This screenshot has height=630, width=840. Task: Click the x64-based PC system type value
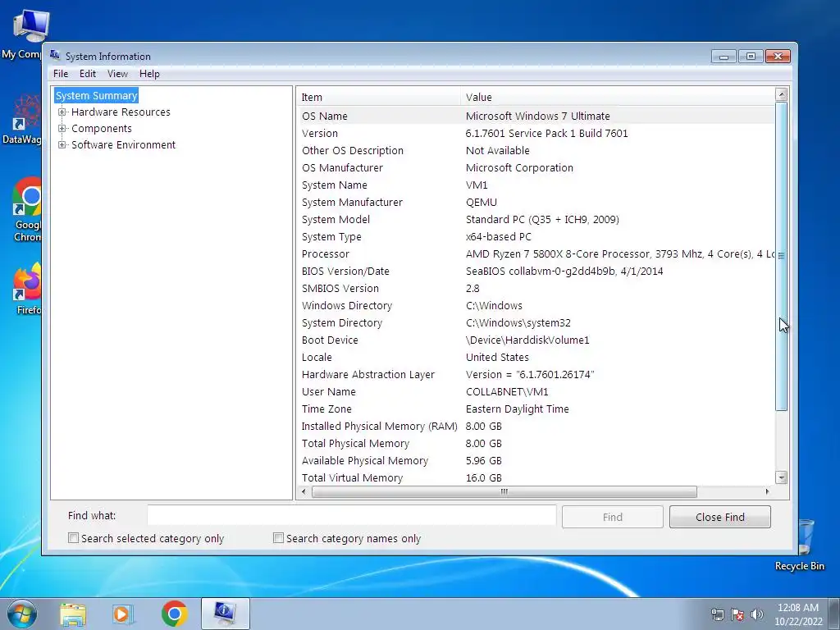pyautogui.click(x=498, y=237)
